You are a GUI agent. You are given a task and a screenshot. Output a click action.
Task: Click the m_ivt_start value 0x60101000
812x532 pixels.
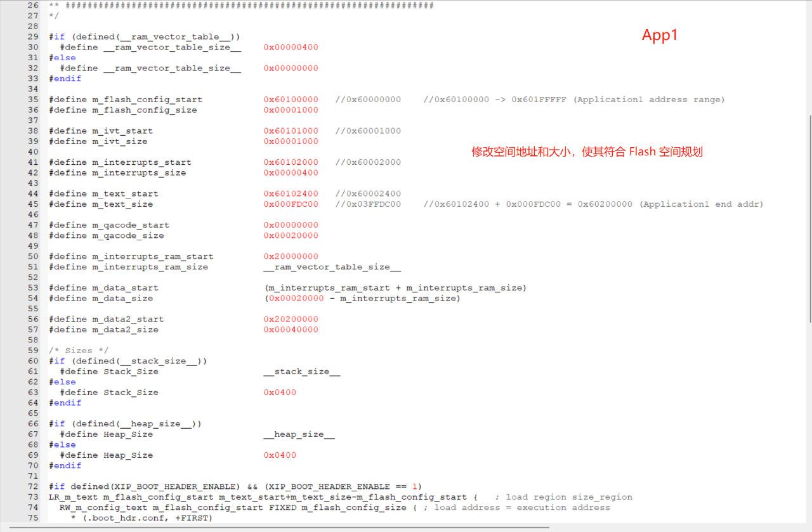[x=291, y=131]
